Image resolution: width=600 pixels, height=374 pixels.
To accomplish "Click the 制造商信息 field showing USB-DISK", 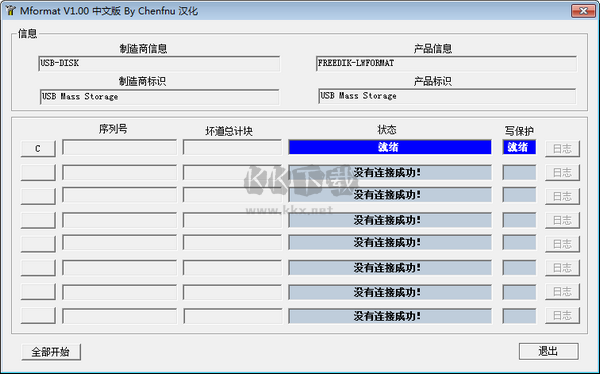I will (x=159, y=64).
